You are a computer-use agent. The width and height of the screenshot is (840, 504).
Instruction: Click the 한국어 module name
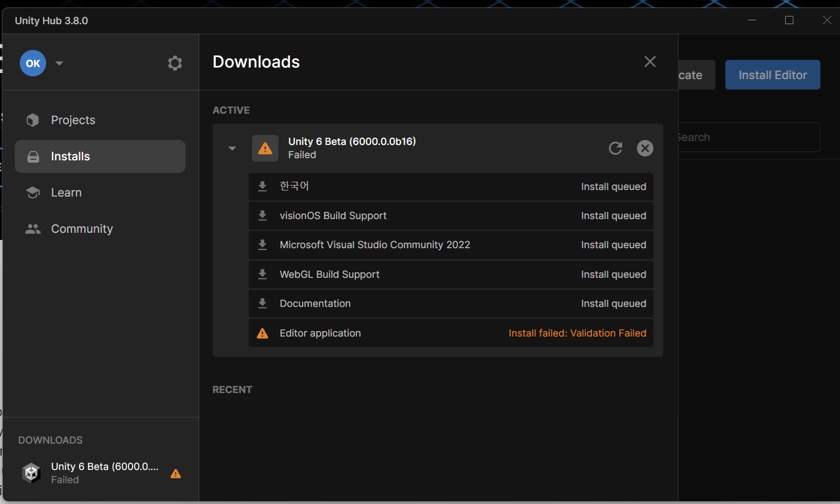point(294,186)
